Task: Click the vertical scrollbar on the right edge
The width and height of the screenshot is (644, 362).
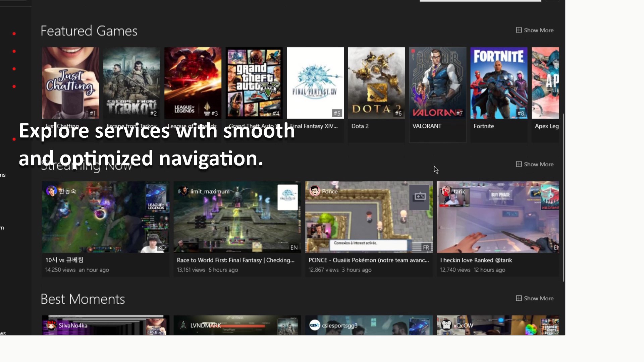Action: pos(563,198)
